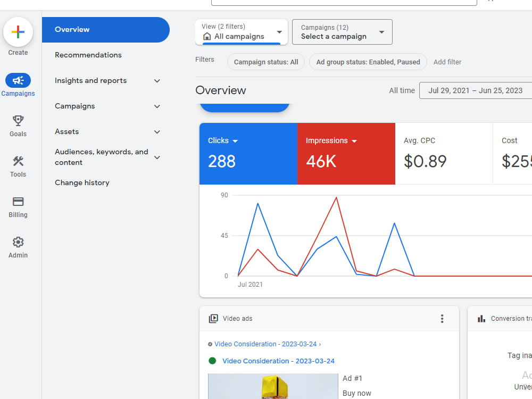The image size is (532, 399).
Task: Click the Cost metric card
Action: [512, 154]
